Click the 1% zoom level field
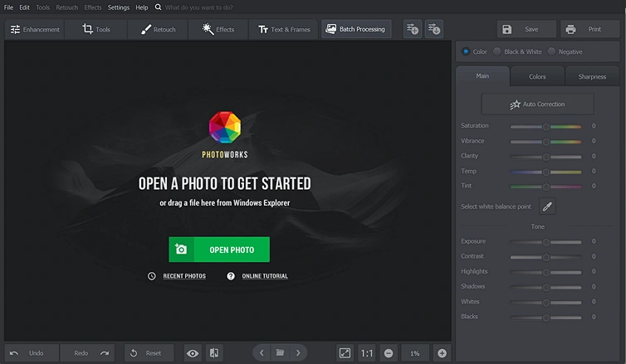Viewport: 626px width, 364px height. 415,353
